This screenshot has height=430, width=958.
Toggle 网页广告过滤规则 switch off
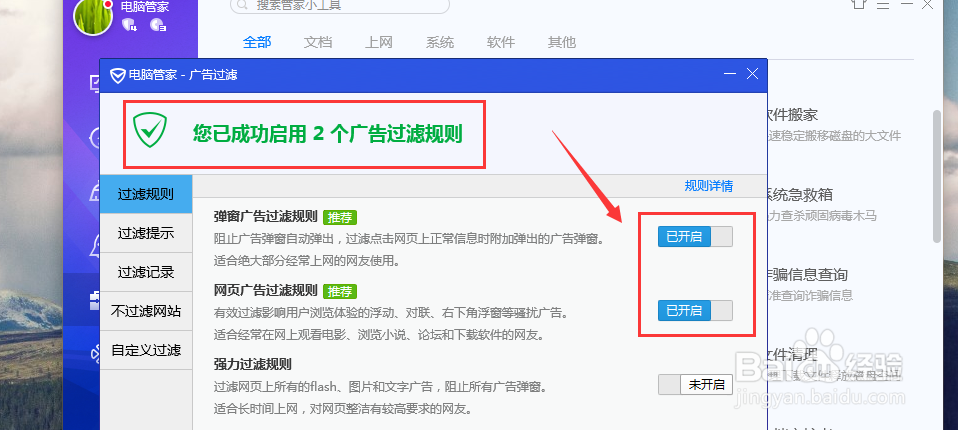coord(695,310)
